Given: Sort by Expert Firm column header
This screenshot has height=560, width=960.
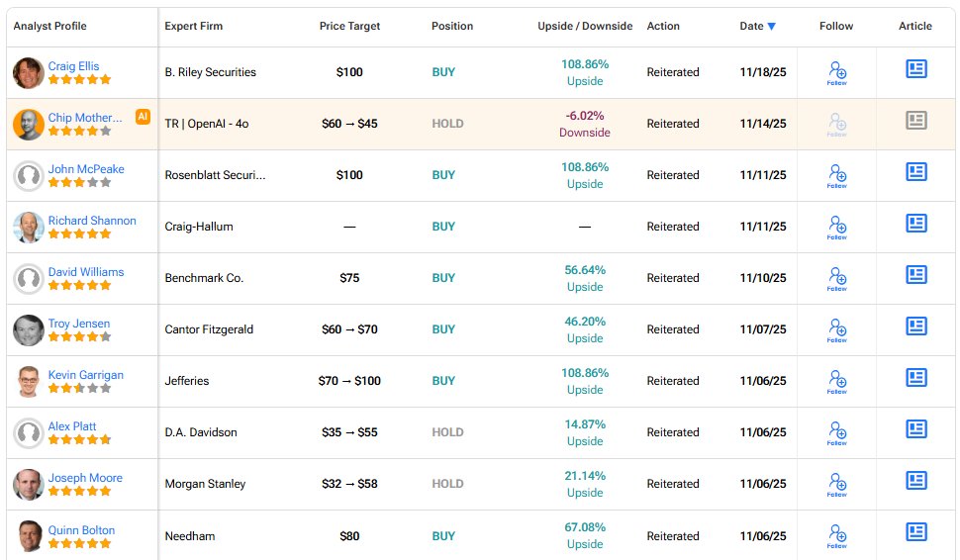Looking at the screenshot, I should (x=193, y=26).
